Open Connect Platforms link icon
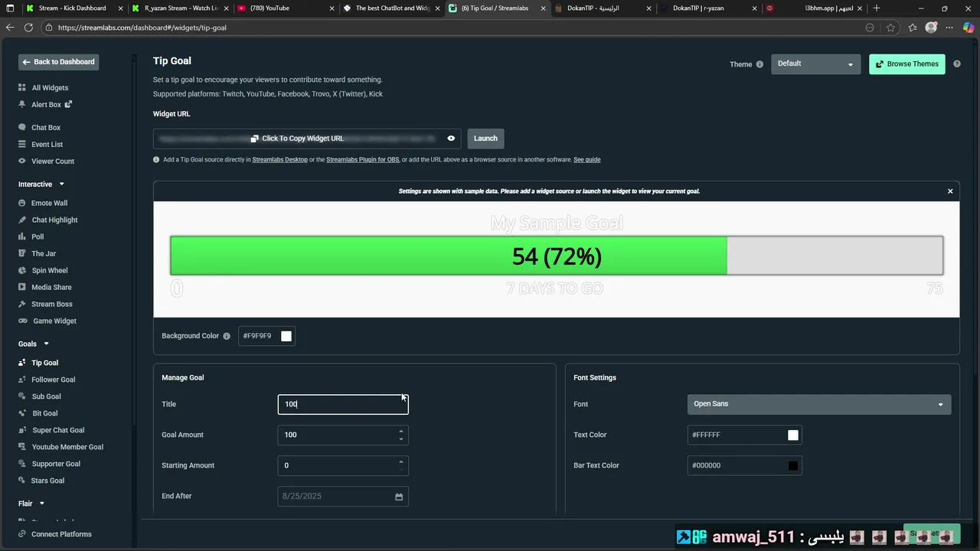The image size is (980, 551). (22, 534)
